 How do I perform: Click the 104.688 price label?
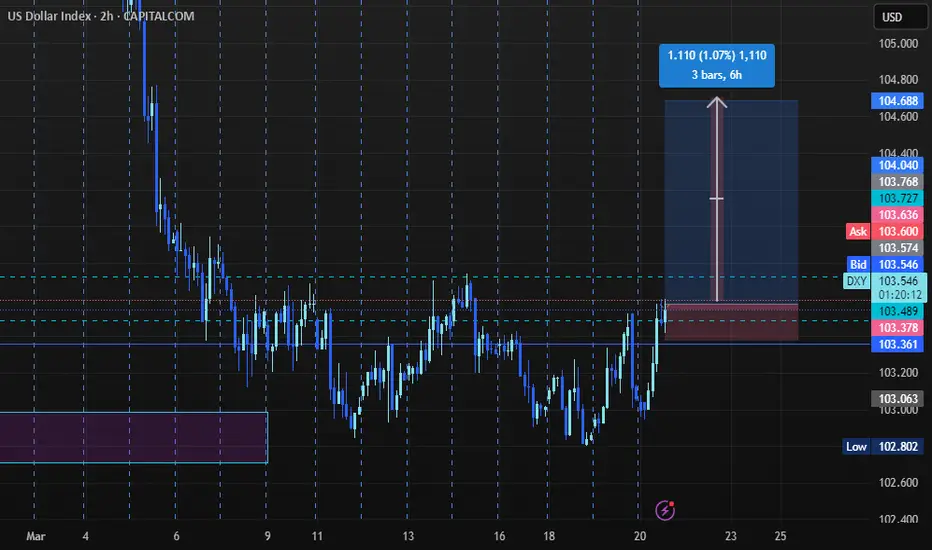pos(898,100)
